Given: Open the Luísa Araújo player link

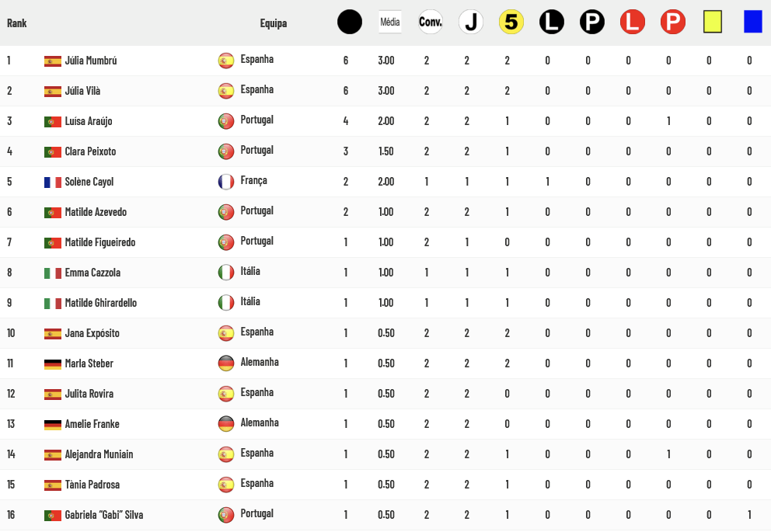Looking at the screenshot, I should click(89, 121).
